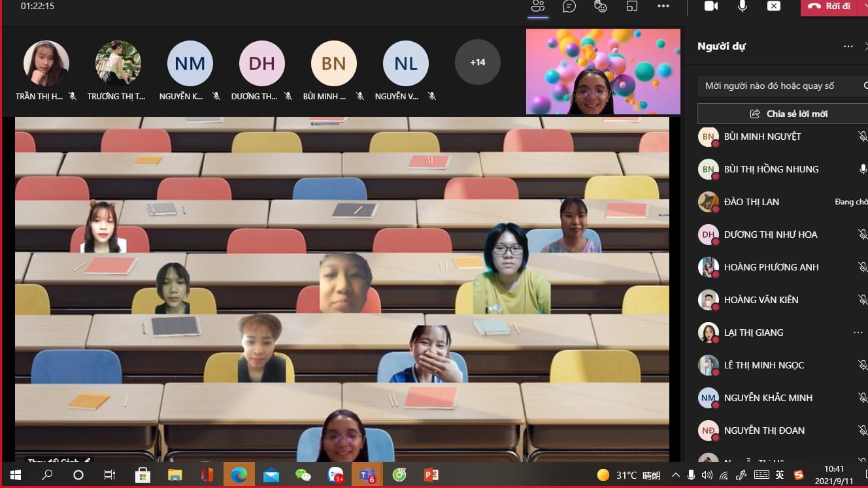Expand the +14 additional participants overflow

tap(478, 63)
